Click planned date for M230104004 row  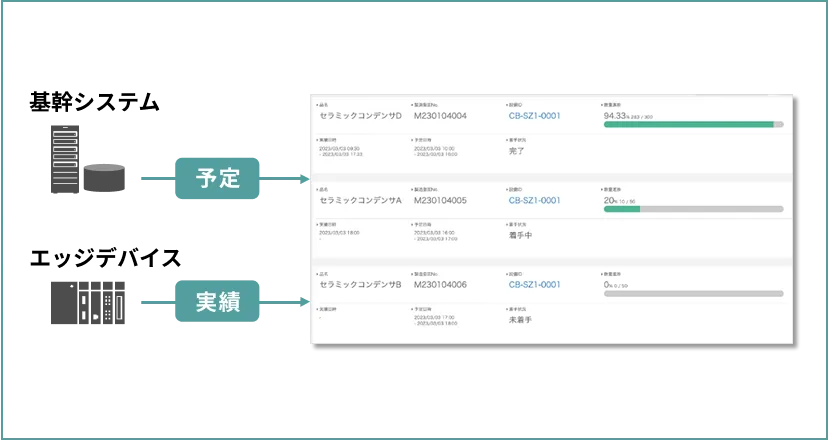click(x=436, y=151)
